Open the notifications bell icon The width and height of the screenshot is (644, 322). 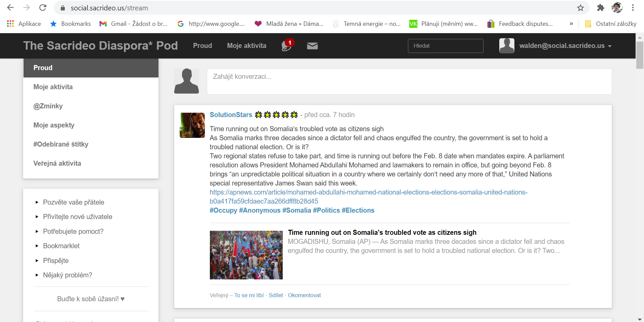pos(286,46)
